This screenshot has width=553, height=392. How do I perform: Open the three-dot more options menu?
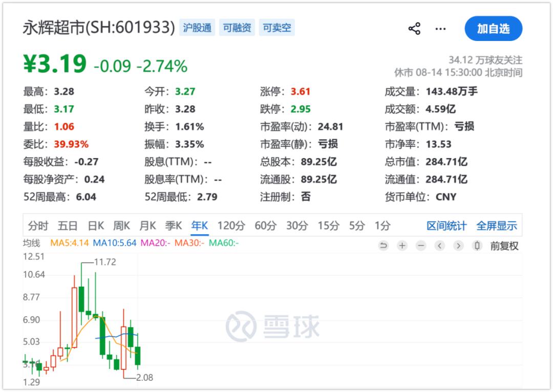tap(440, 29)
